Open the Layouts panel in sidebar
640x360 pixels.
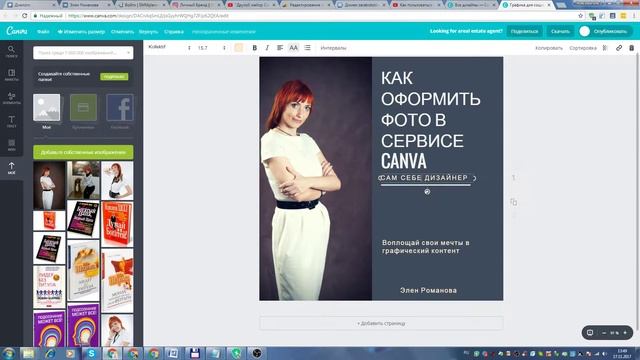[11, 75]
